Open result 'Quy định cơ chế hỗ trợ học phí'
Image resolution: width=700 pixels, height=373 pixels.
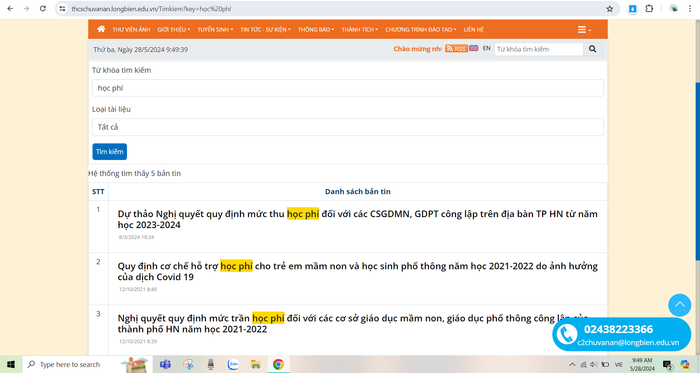(x=358, y=271)
